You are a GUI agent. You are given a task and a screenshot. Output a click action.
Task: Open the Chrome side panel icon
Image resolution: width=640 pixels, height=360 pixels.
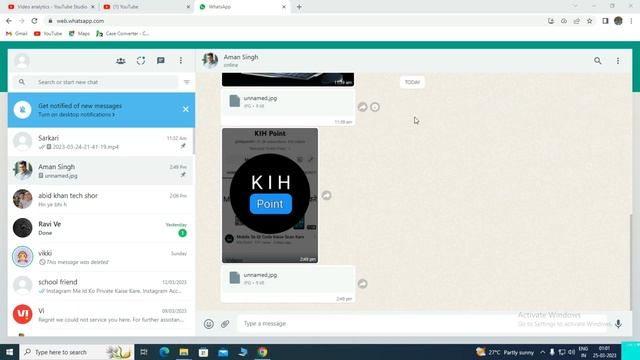(605, 21)
